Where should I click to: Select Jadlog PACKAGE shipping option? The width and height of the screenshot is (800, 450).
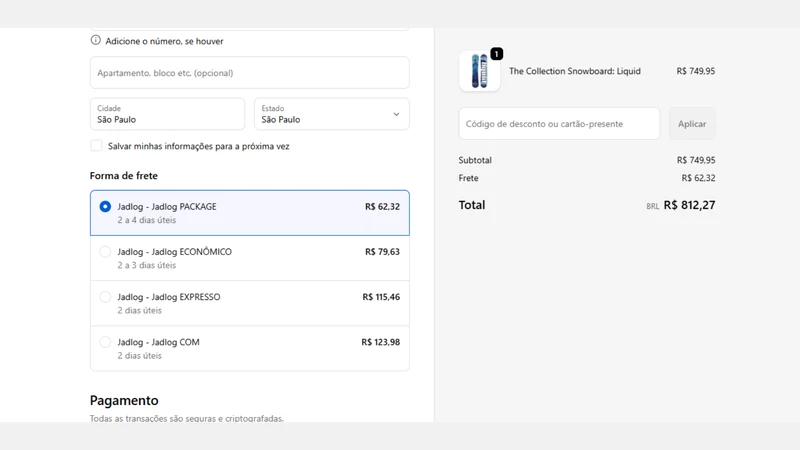point(249,213)
